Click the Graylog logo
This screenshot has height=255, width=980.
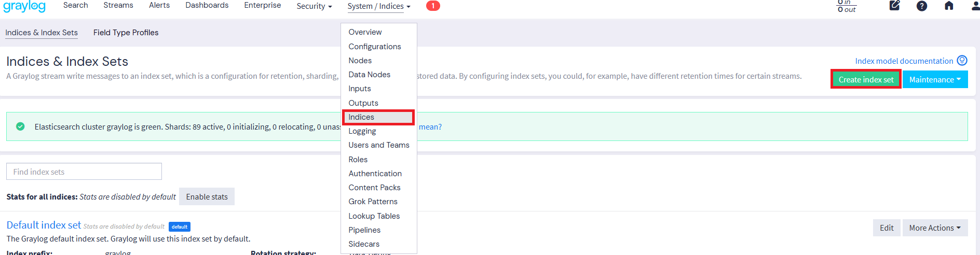pyautogui.click(x=24, y=6)
